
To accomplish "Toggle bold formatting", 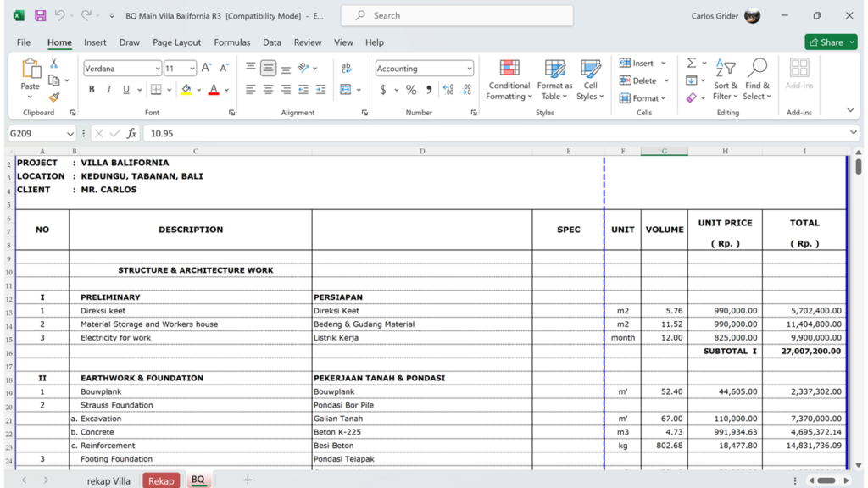I will pos(92,90).
